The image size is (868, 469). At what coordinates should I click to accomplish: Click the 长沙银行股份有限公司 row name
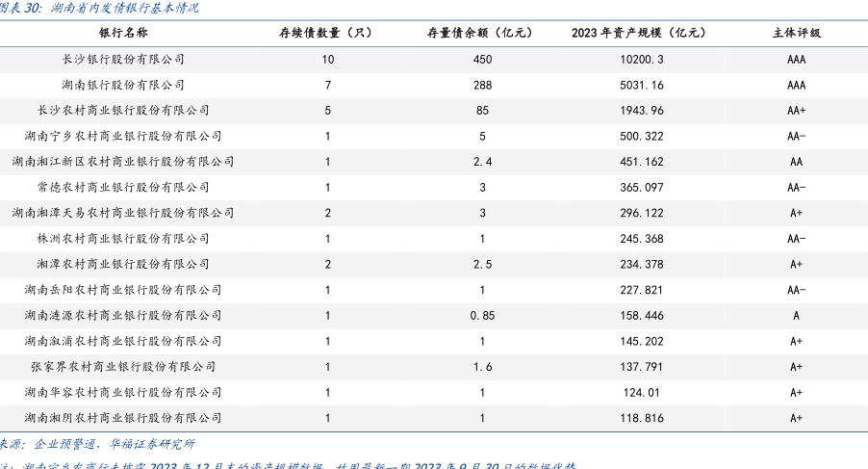123,59
